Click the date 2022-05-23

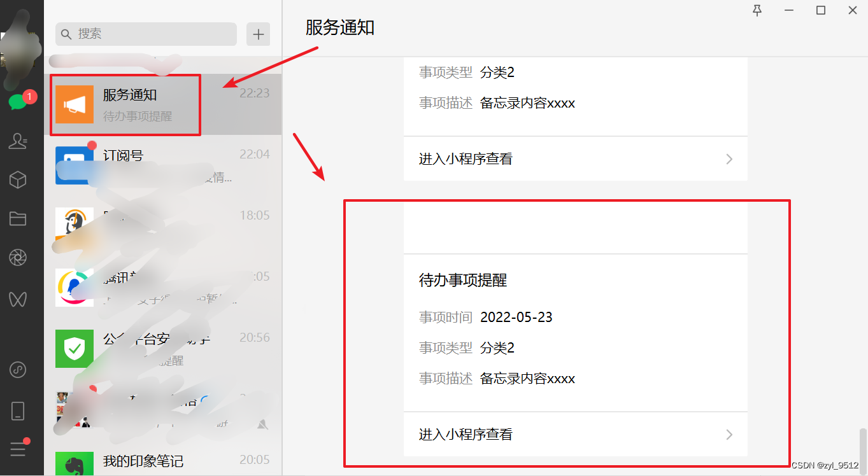tap(516, 317)
